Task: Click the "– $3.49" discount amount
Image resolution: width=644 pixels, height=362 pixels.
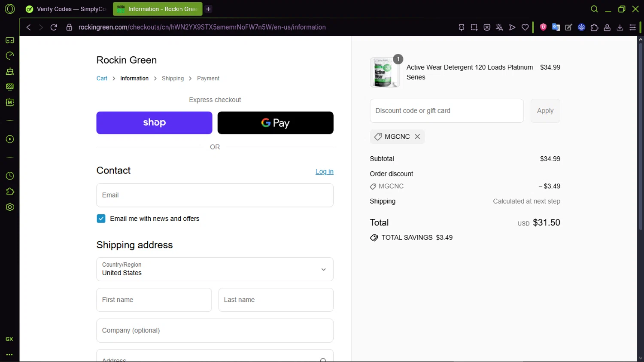Action: click(x=550, y=186)
